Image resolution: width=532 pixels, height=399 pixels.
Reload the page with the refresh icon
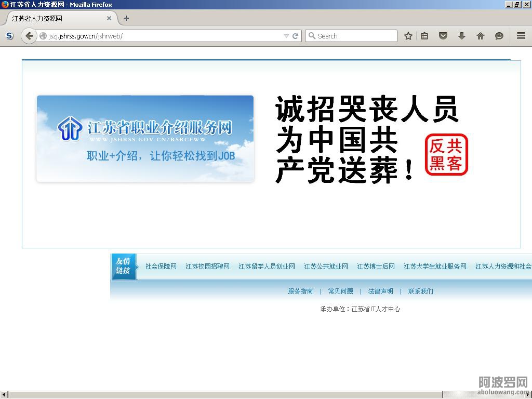click(295, 36)
